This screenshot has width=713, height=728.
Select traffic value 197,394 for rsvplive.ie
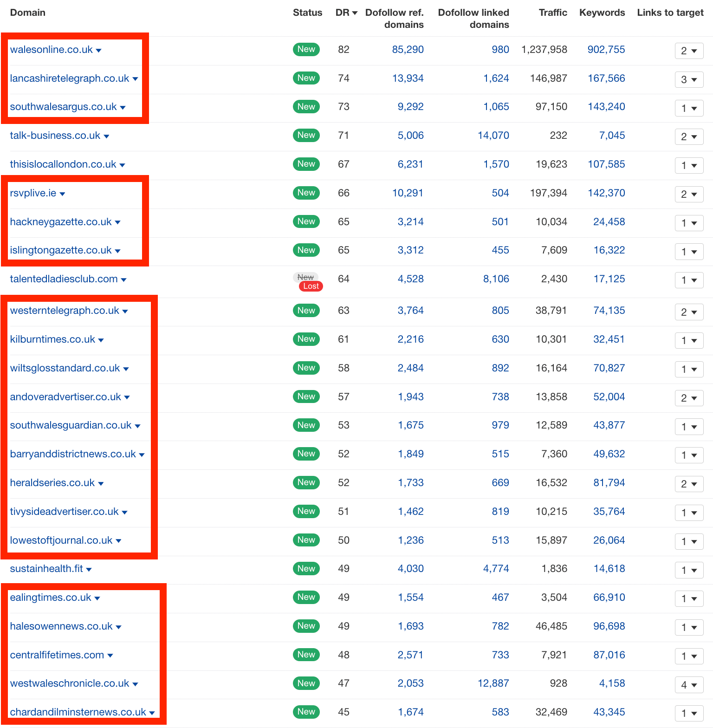click(549, 193)
